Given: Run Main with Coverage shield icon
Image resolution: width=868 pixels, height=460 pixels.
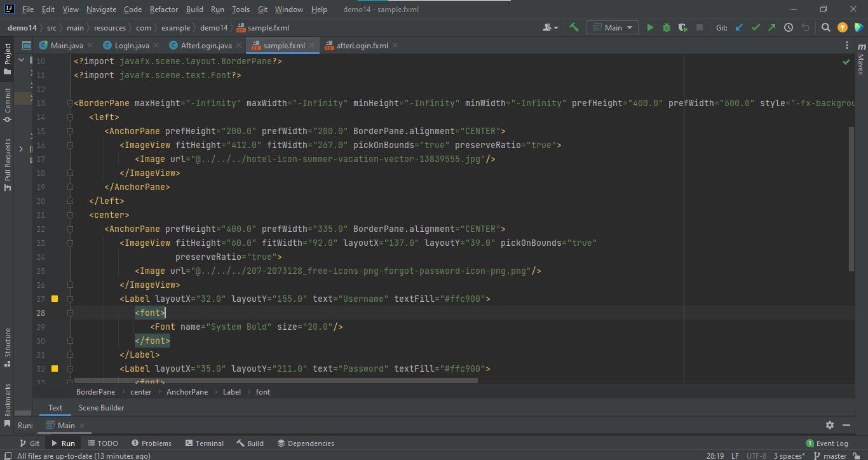Looking at the screenshot, I should (x=682, y=27).
